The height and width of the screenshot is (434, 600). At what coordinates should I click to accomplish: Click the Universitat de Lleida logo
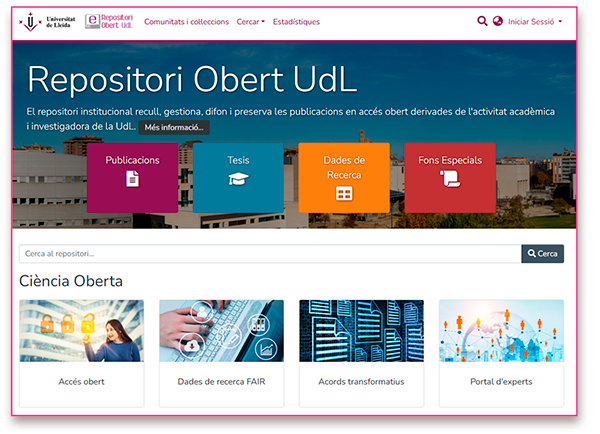(x=47, y=22)
